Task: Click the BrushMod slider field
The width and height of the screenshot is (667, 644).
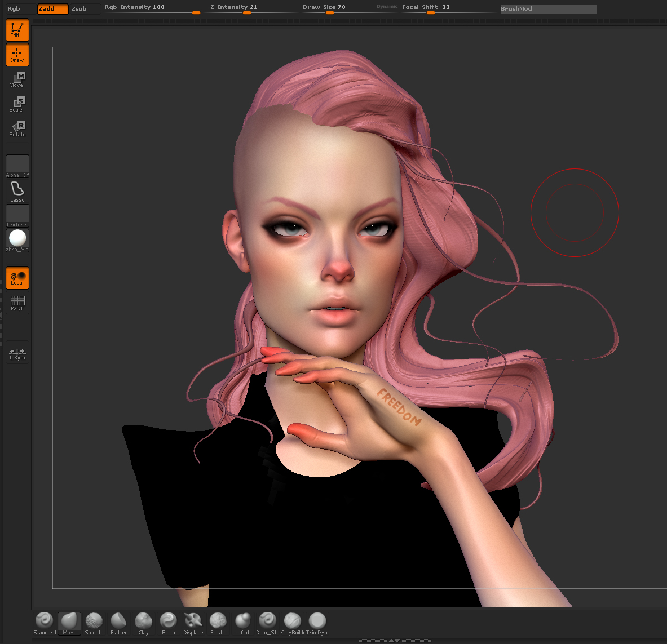Action: pyautogui.click(x=549, y=9)
